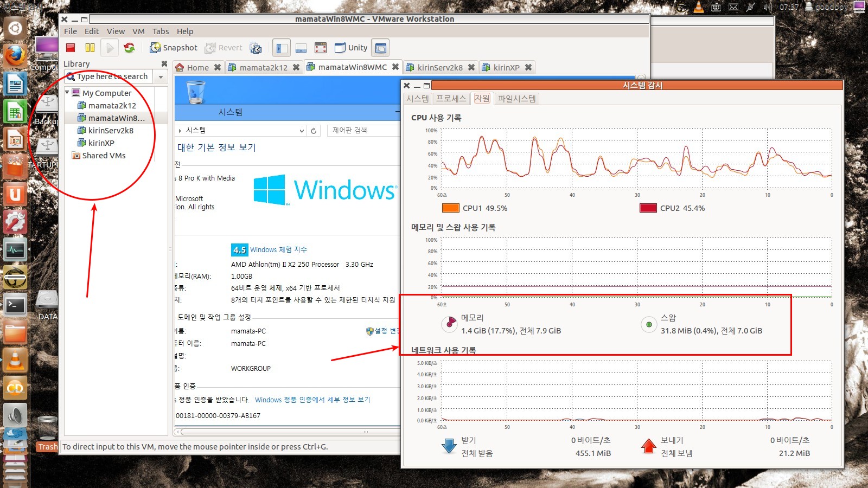Screen dimensions: 868x488
Task: Select mamata2k12 in the Library
Action: (x=112, y=106)
